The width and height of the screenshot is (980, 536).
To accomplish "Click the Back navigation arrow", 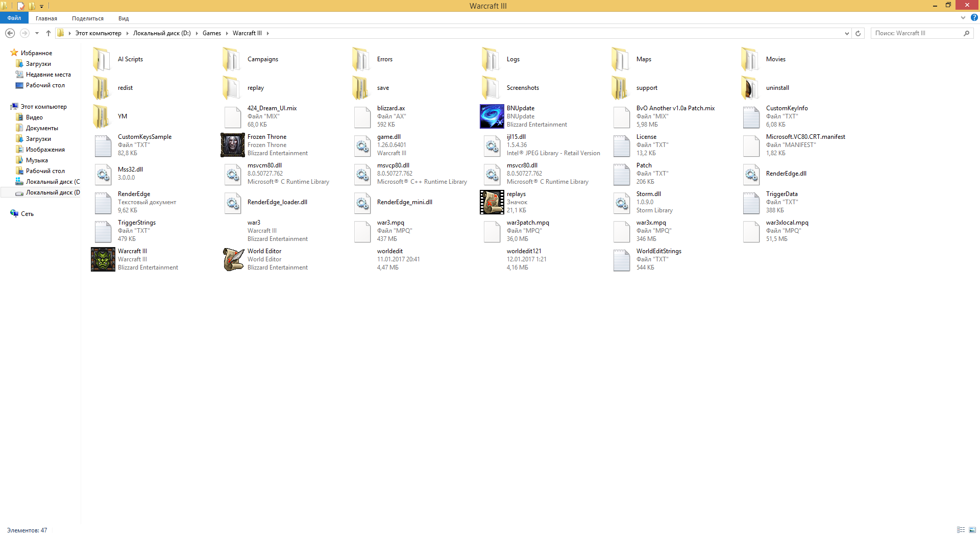I will pyautogui.click(x=10, y=33).
